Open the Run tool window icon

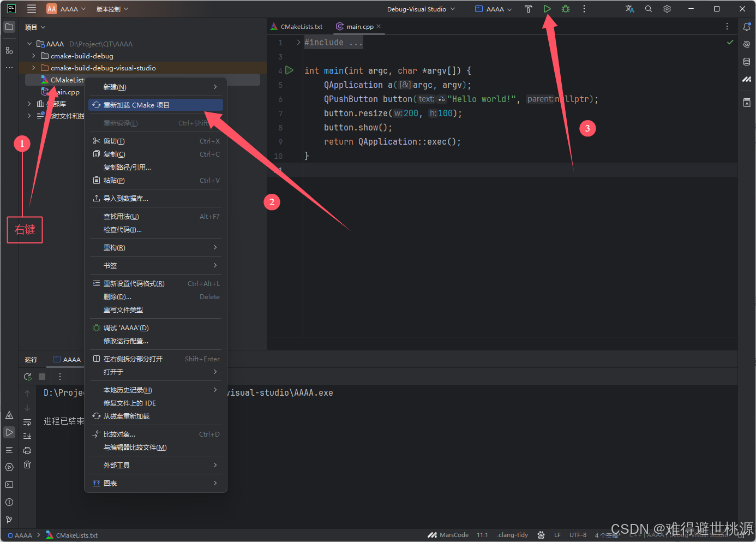[9, 432]
